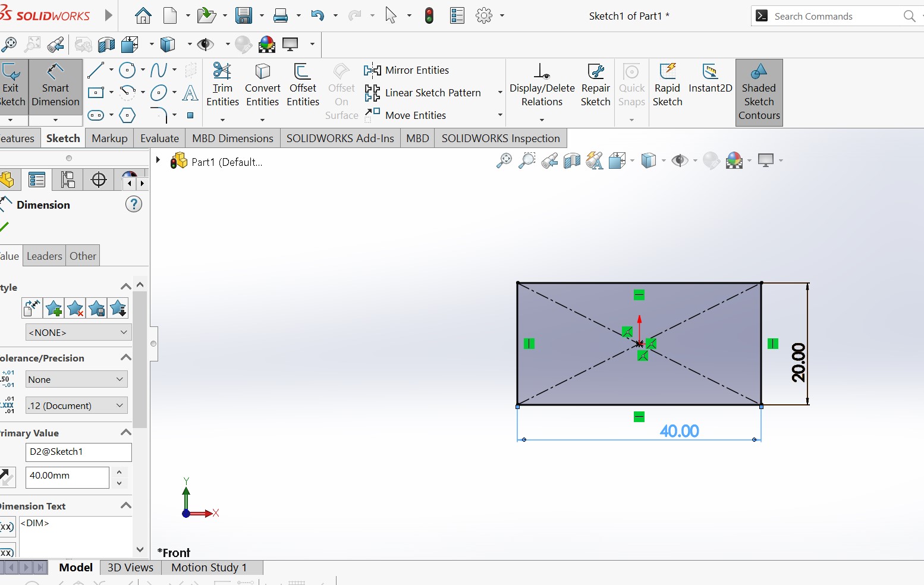Collapse the Tolerance/Precision section
The image size is (924, 585).
pos(126,357)
